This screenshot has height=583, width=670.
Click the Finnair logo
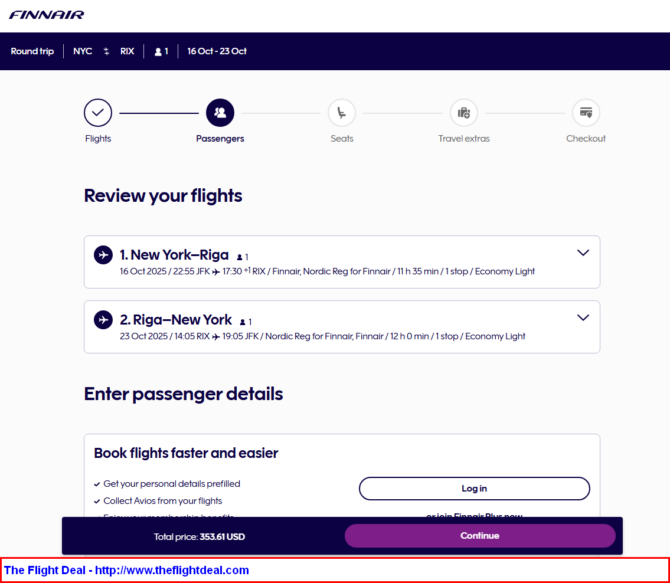point(47,15)
